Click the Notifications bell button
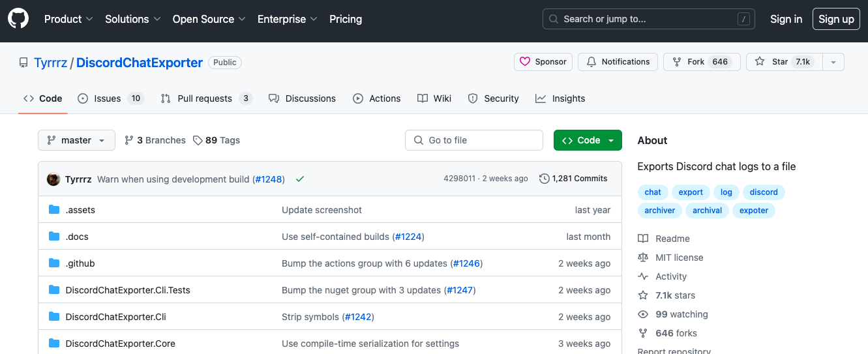868x354 pixels. [618, 62]
